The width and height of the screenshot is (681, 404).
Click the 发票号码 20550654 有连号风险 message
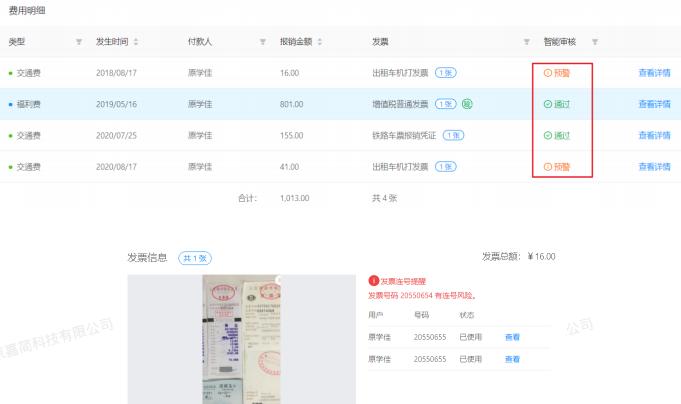click(422, 295)
